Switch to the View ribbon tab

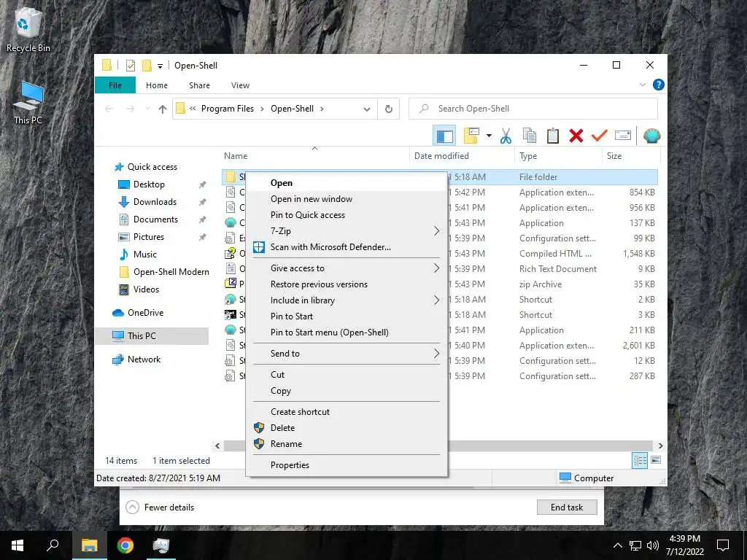click(x=240, y=85)
